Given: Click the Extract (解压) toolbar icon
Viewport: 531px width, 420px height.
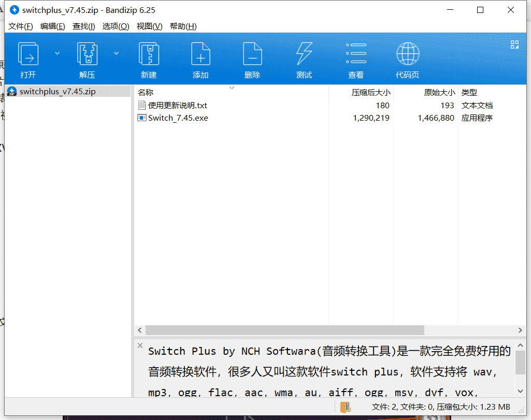Looking at the screenshot, I should point(87,54).
